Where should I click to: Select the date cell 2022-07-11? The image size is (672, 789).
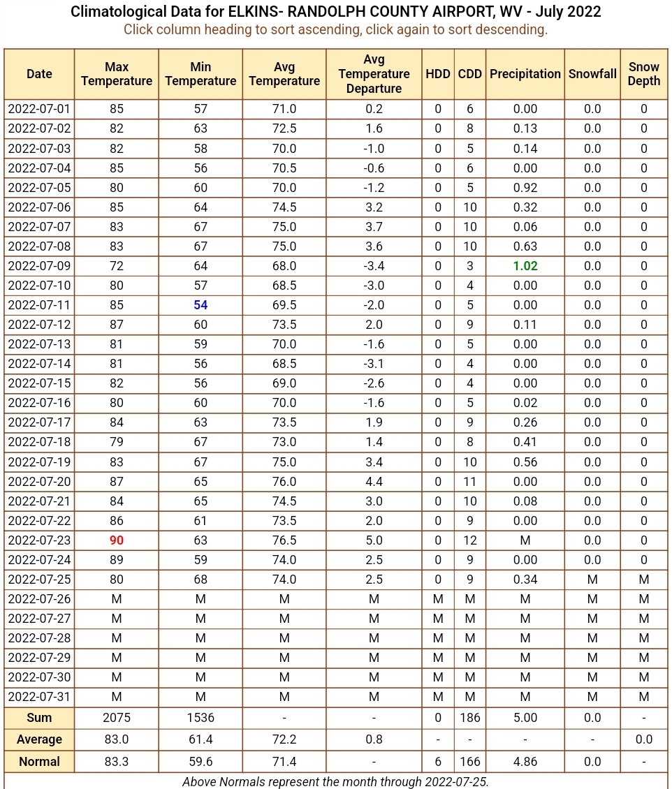39,305
